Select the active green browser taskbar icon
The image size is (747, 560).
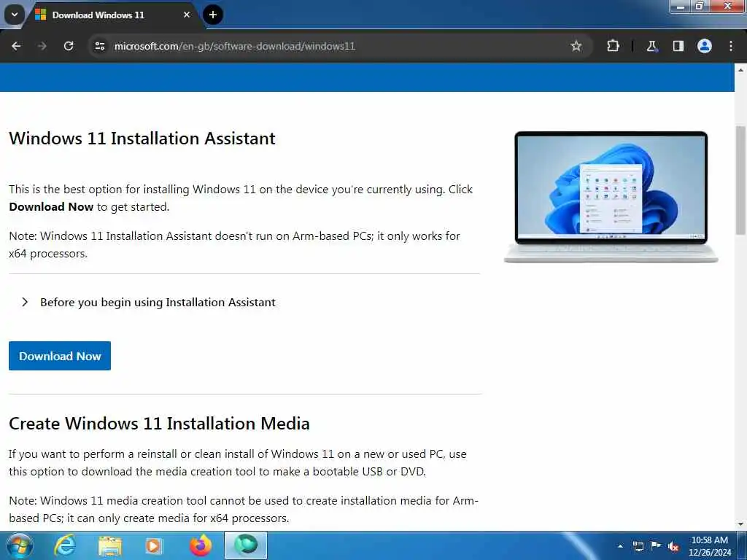click(x=246, y=545)
